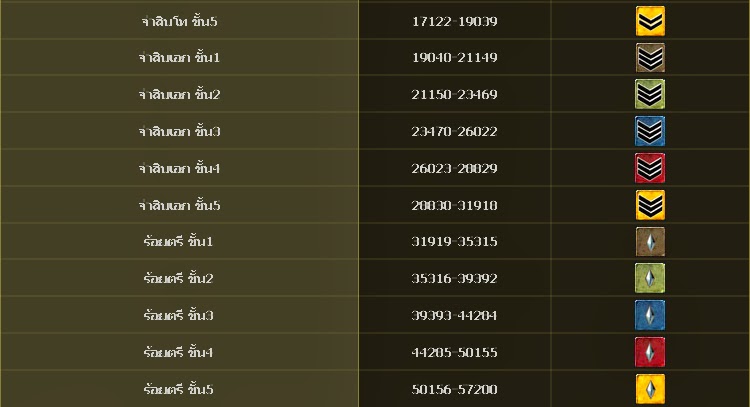Select the rank name on the 17122-19039 row

[x=179, y=21]
